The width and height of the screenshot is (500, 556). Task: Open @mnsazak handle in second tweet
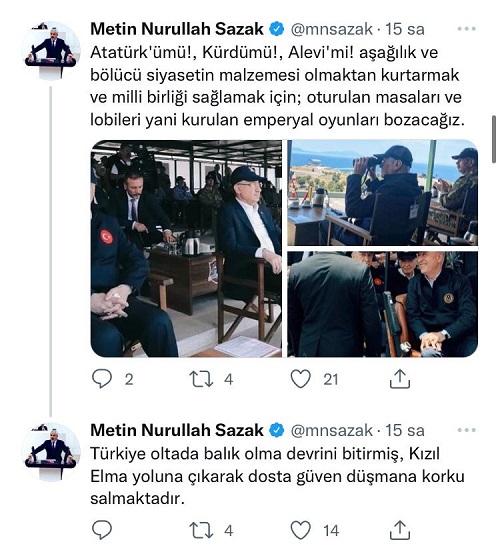click(x=332, y=430)
